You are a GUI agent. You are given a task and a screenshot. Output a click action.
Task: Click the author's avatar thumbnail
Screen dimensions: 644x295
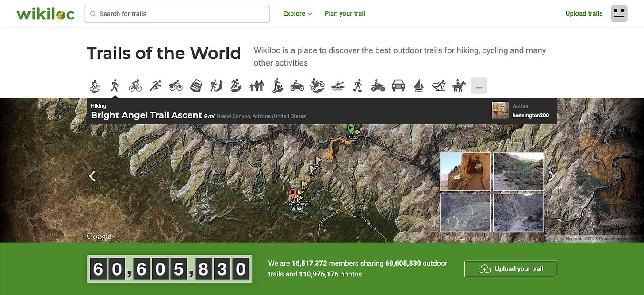click(x=500, y=110)
